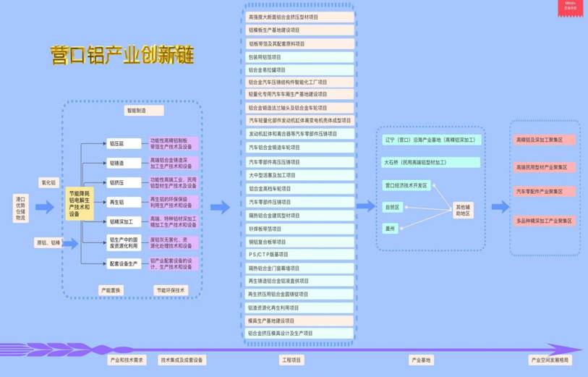Select the 高强度大断面铝合金挤压型材项目 item
Viewport: 588px width, 377px height.
coord(300,17)
